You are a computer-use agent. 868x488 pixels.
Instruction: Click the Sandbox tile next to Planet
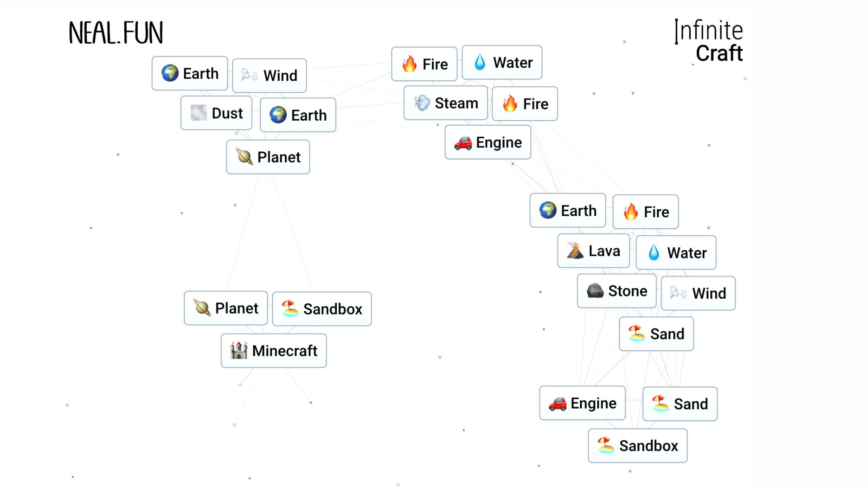coord(322,309)
